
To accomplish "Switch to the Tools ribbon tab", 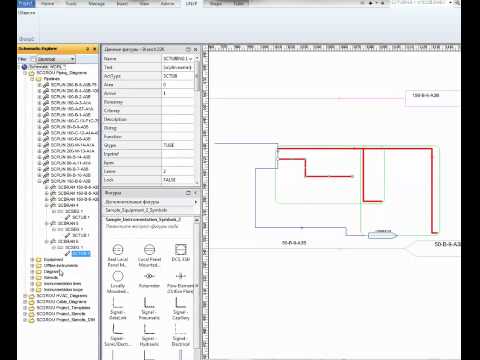I will click(x=71, y=4).
